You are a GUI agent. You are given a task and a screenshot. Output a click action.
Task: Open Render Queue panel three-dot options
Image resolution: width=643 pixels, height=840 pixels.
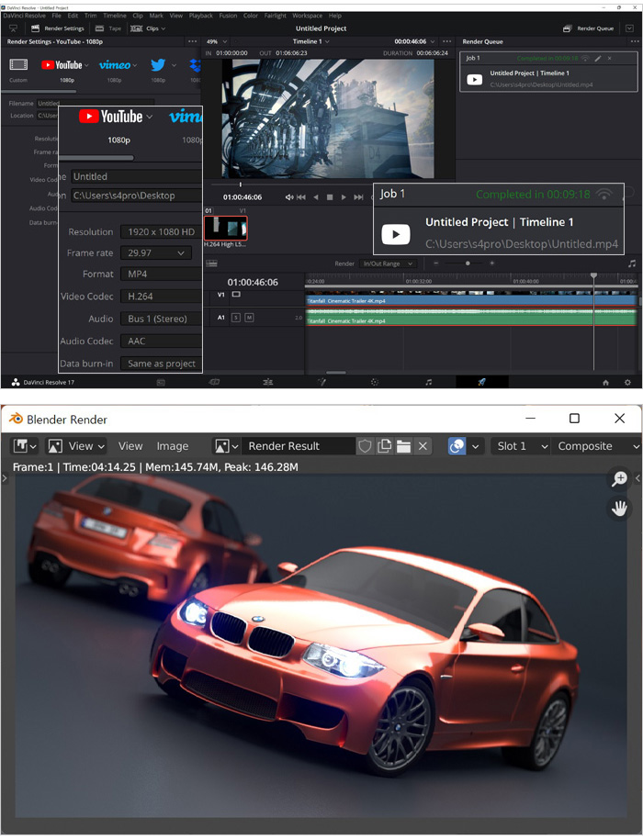tap(635, 41)
